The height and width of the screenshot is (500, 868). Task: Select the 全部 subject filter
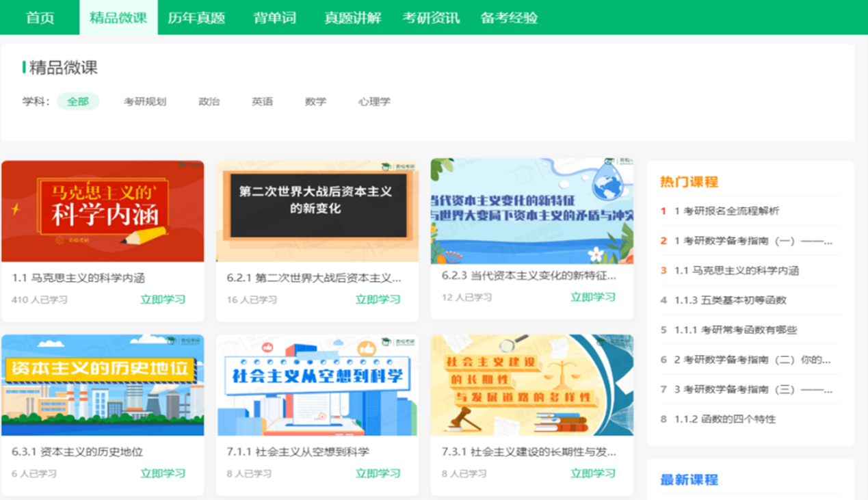pos(78,101)
